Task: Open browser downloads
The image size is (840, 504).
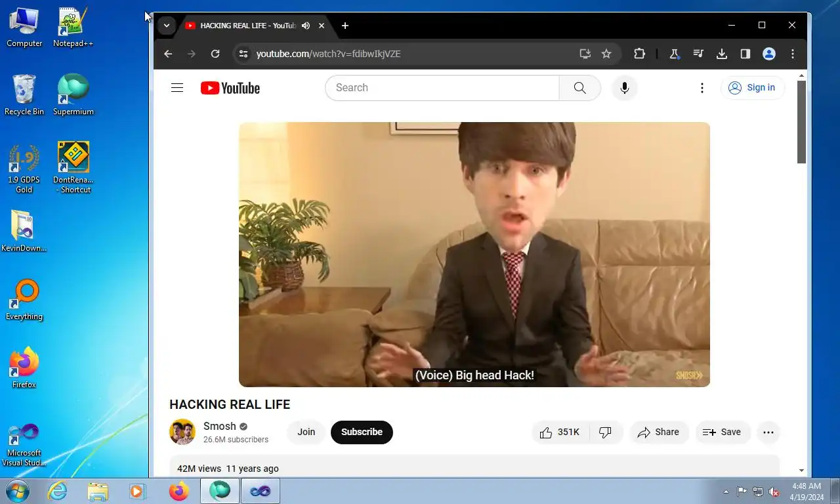Action: 722,54
